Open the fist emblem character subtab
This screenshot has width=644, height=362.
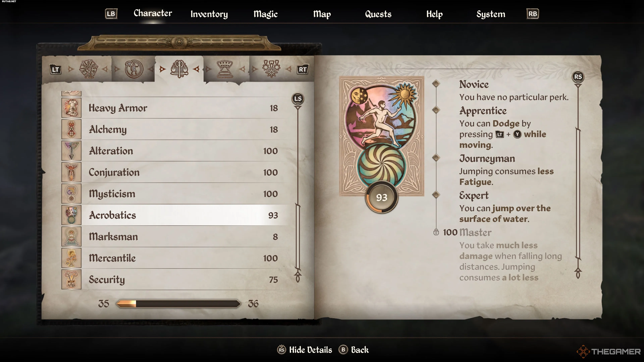88,69
